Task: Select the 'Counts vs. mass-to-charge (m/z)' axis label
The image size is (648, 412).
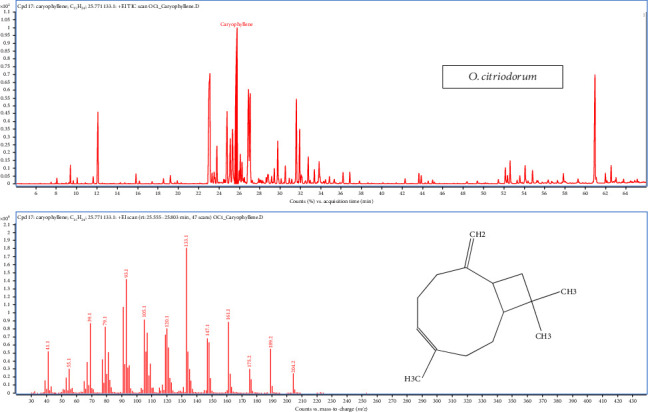Action: pyautogui.click(x=331, y=409)
